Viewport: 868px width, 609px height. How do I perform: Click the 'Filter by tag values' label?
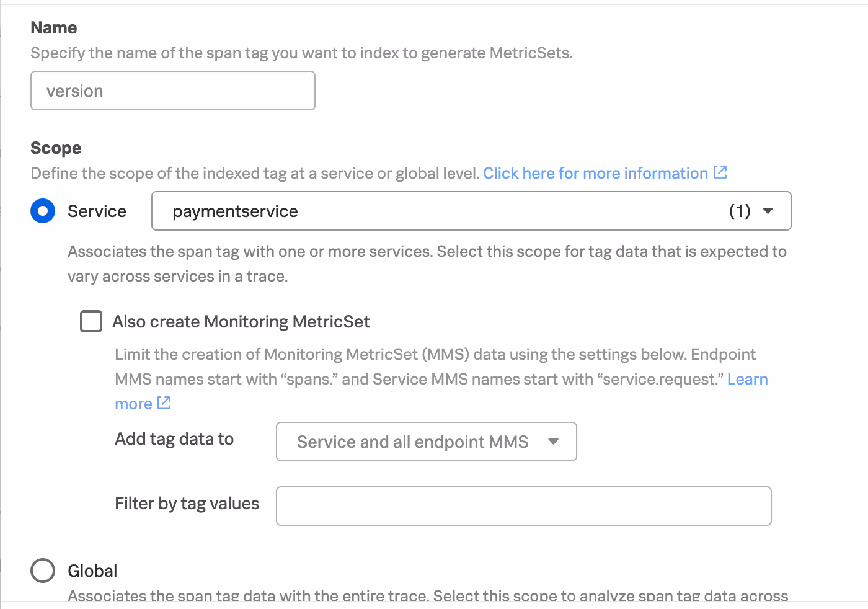(187, 504)
